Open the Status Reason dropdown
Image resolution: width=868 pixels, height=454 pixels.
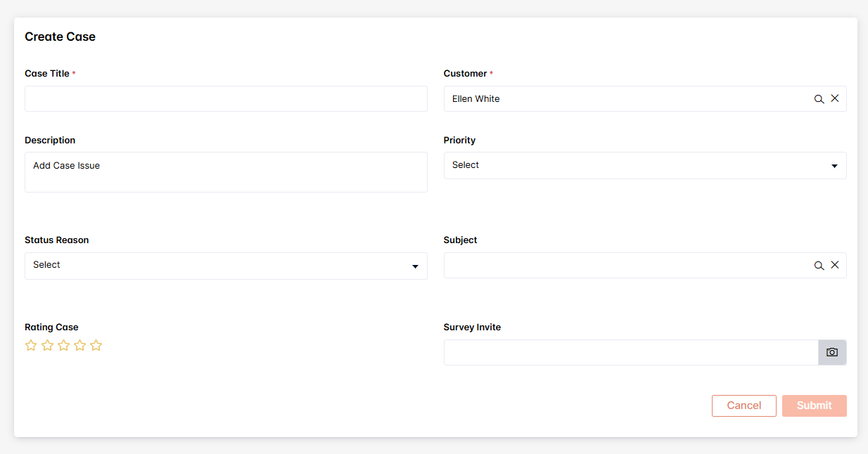pyautogui.click(x=211, y=266)
